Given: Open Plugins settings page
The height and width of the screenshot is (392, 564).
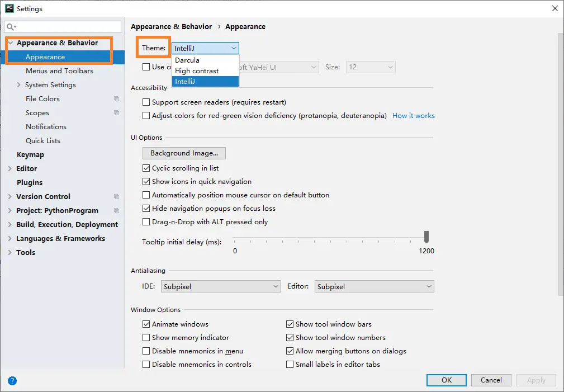Looking at the screenshot, I should pos(30,182).
